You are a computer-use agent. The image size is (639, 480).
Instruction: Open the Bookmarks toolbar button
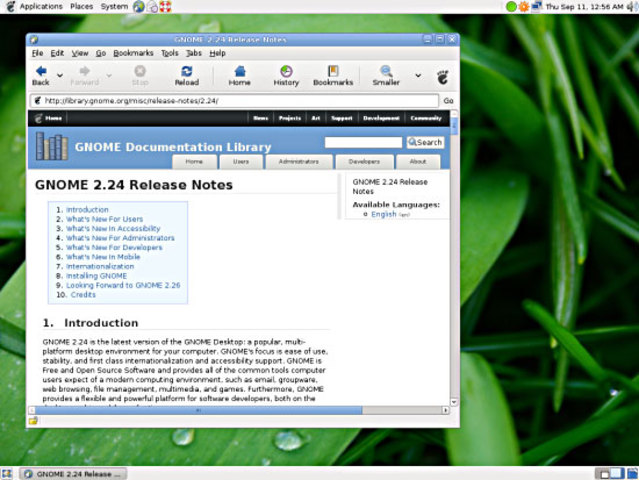click(x=333, y=76)
